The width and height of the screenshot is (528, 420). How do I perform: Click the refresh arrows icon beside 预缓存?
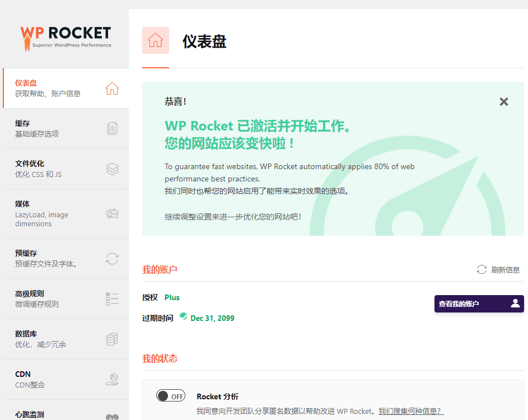pos(112,259)
